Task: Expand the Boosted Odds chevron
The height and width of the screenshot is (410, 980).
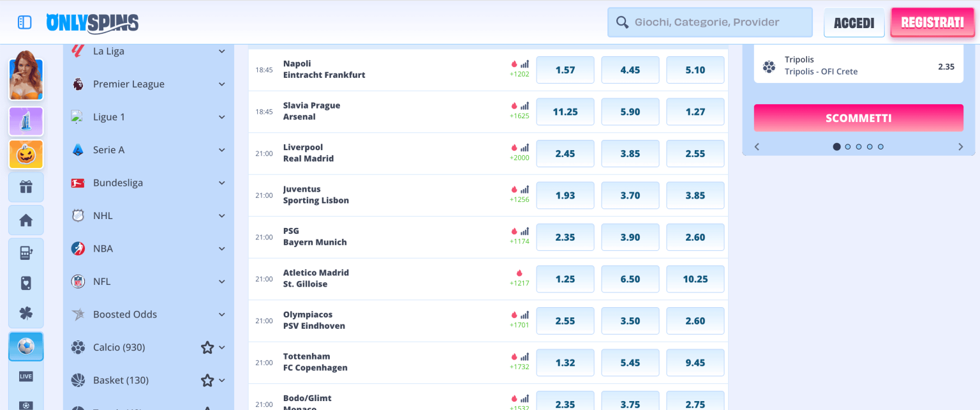Action: (221, 314)
